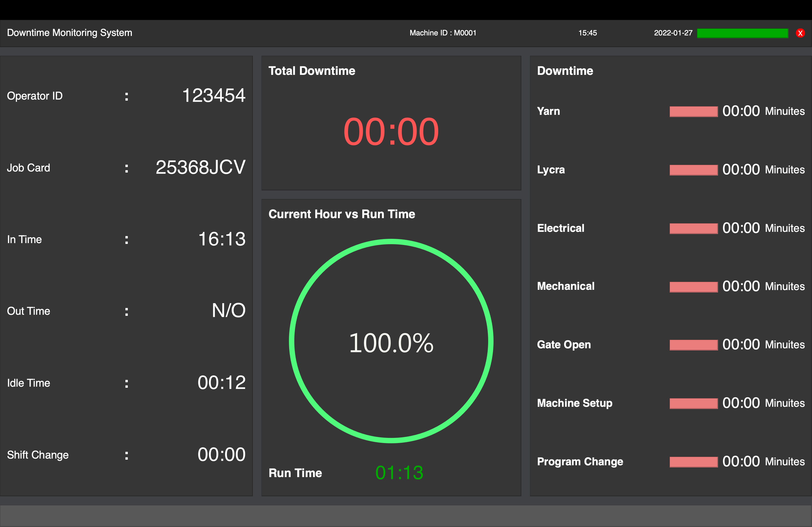This screenshot has height=527, width=812.
Task: Click the Program Change 00:00 minutes value
Action: 741,462
